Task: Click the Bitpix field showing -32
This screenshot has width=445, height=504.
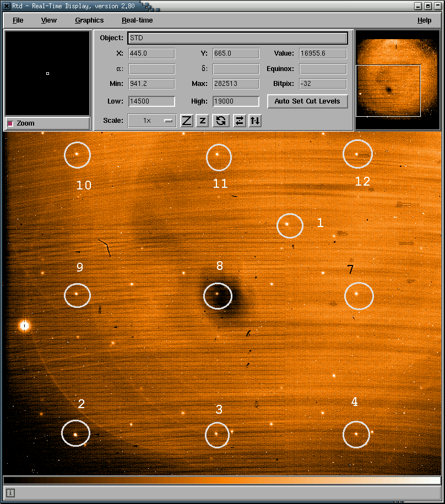Action: tap(323, 84)
